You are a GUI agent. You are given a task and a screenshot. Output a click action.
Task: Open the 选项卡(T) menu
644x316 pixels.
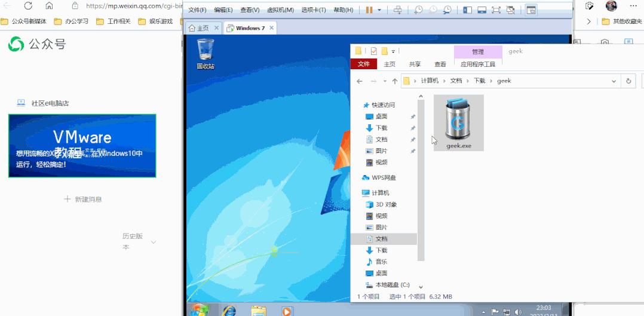[314, 10]
